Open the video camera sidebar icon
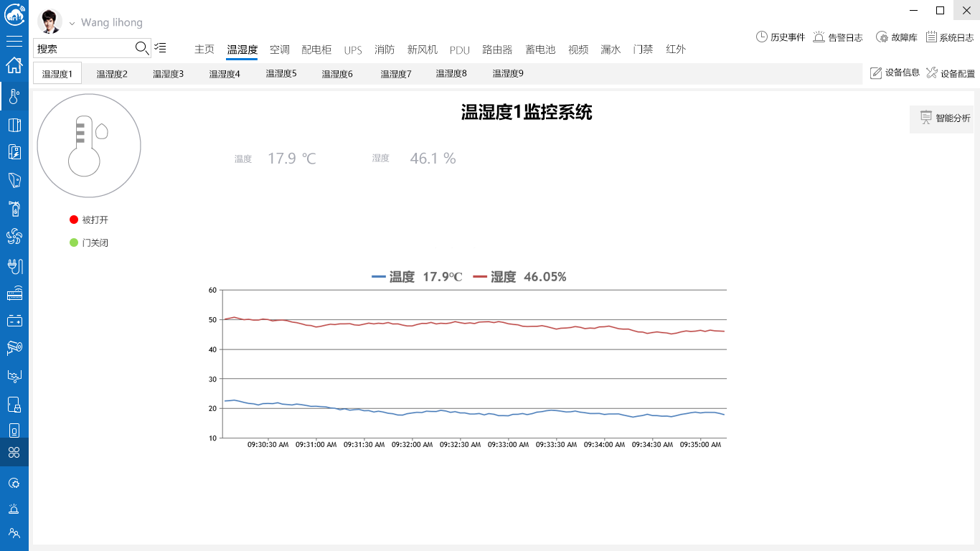980x551 pixels. tap(14, 347)
